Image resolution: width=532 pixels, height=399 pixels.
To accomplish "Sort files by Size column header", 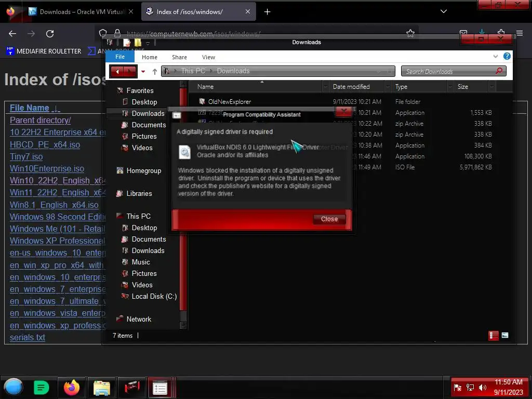I will tap(462, 87).
